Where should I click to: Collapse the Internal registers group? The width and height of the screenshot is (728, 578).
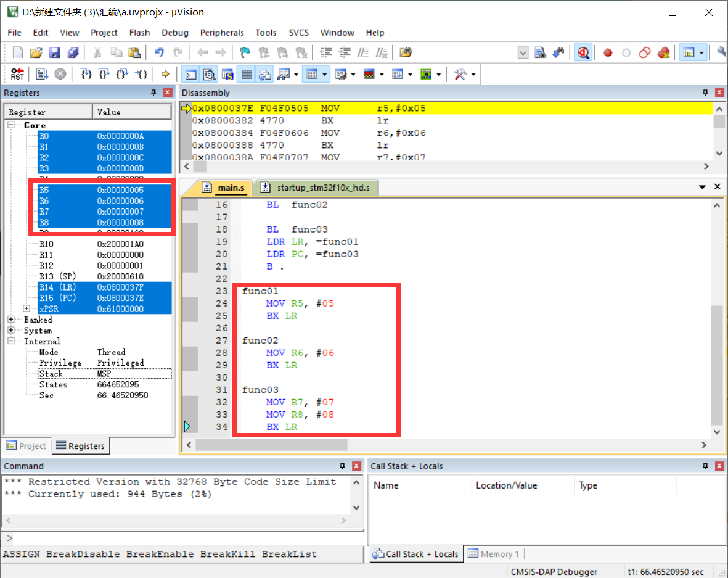[10, 341]
